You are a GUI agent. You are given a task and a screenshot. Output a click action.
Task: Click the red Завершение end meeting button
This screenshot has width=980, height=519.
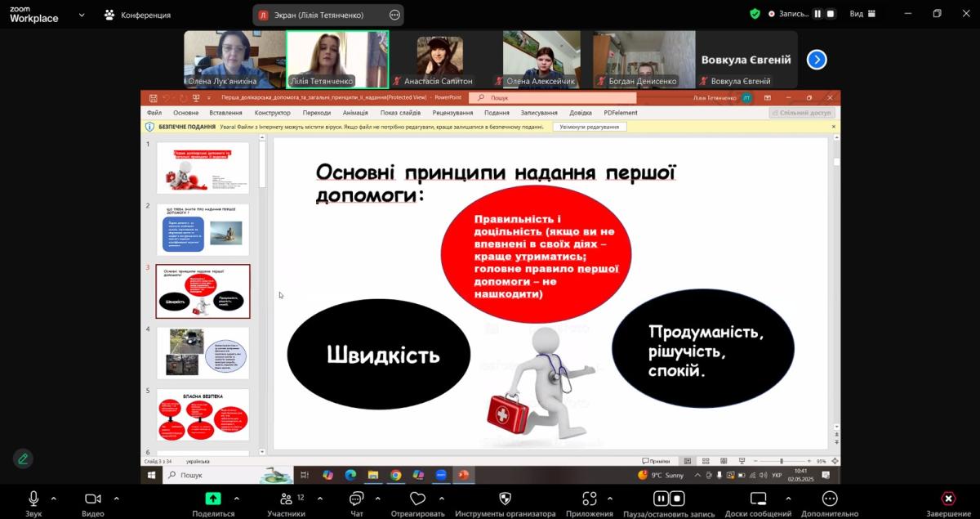[948, 499]
